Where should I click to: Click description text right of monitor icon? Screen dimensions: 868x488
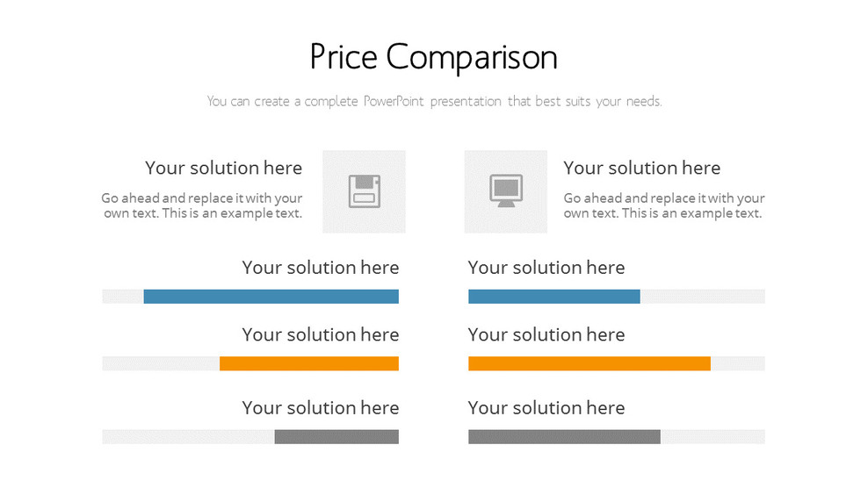[664, 205]
